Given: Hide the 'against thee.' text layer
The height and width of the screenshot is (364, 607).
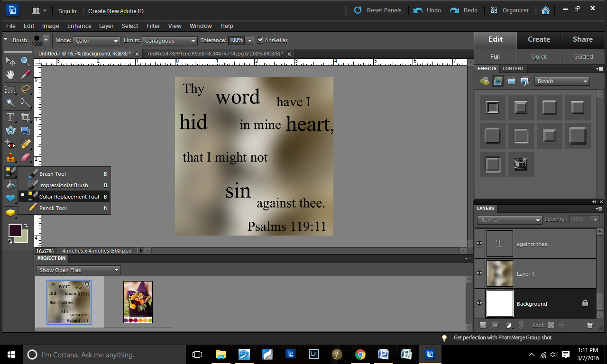Looking at the screenshot, I should click(x=479, y=243).
